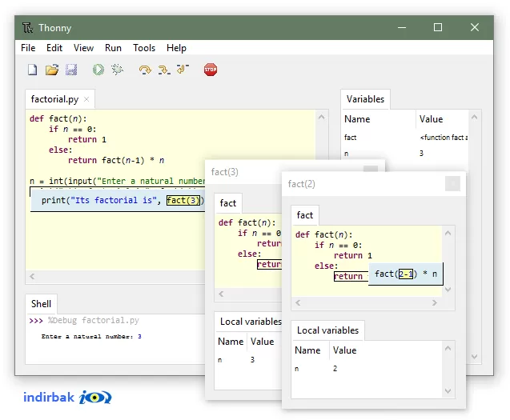
Task: Click fact(2) code horizontal scroll left arrow
Action: (298, 303)
